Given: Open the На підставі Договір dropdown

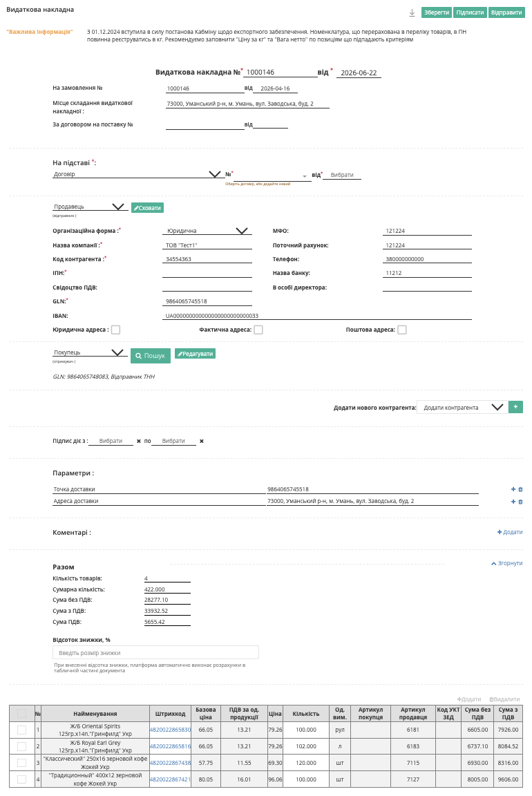Looking at the screenshot, I should click(137, 174).
